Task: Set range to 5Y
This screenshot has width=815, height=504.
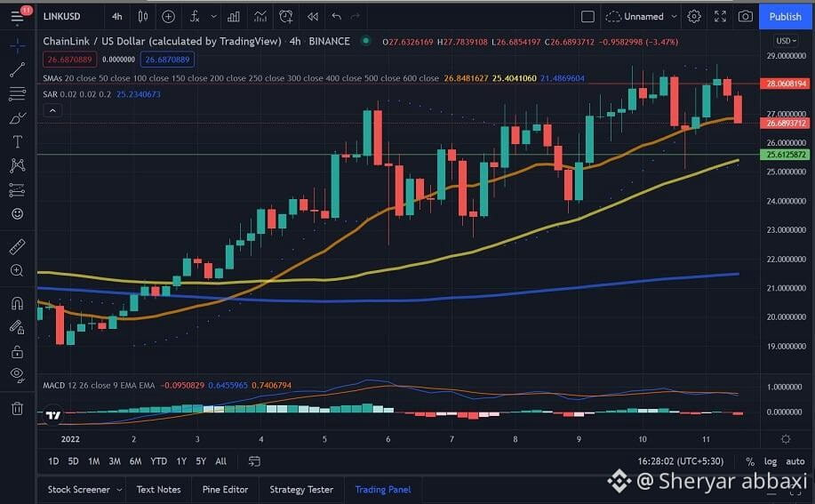Action: coord(201,461)
